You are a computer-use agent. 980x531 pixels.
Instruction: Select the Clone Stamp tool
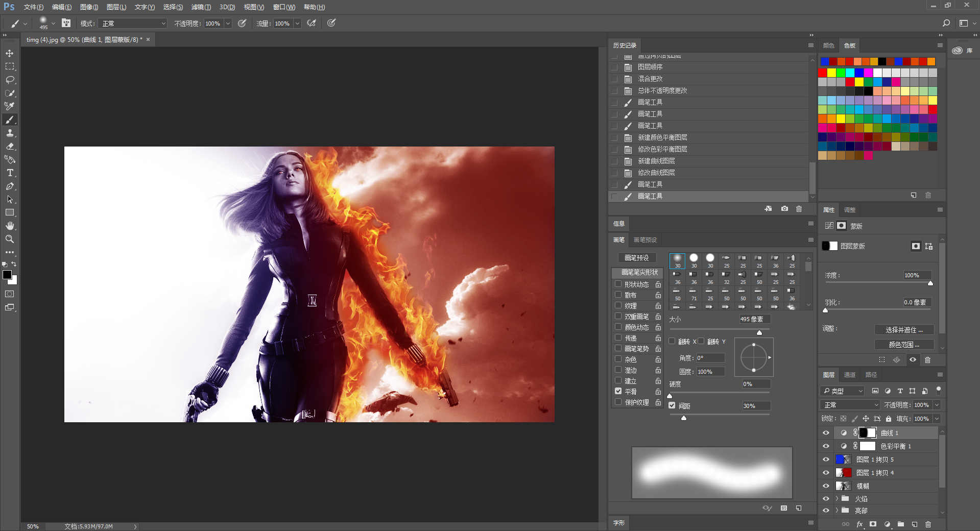(x=10, y=133)
